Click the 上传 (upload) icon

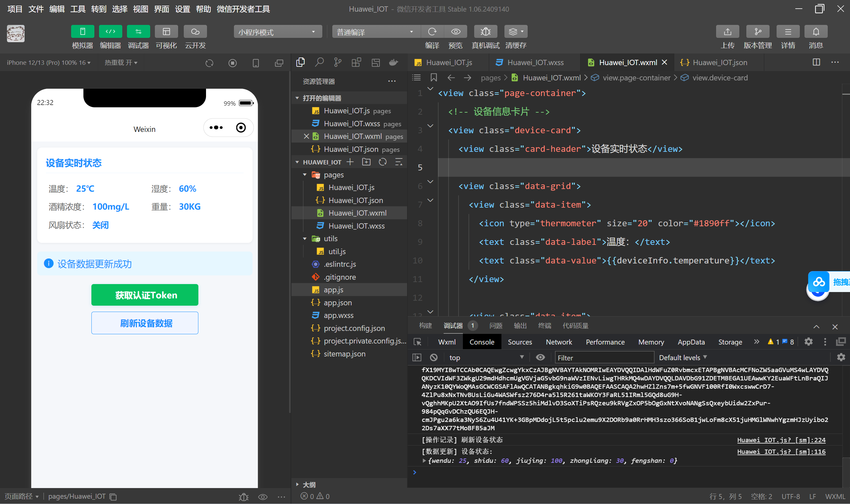pyautogui.click(x=727, y=32)
